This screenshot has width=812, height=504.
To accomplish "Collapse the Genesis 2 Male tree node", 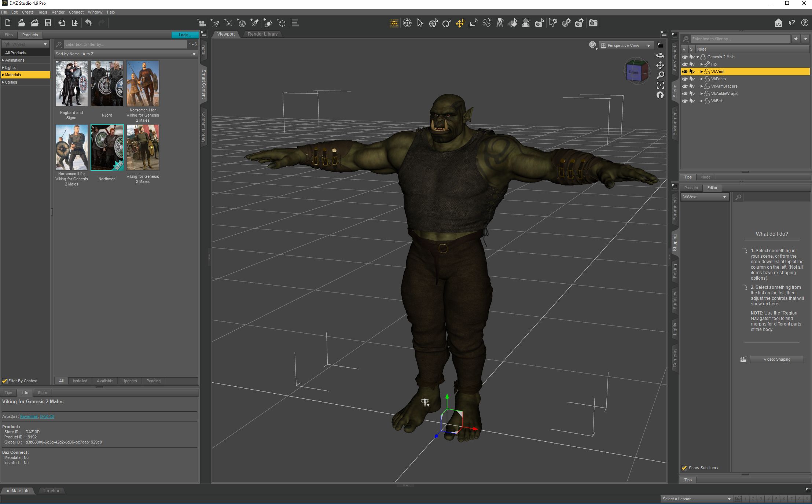I will coord(698,57).
